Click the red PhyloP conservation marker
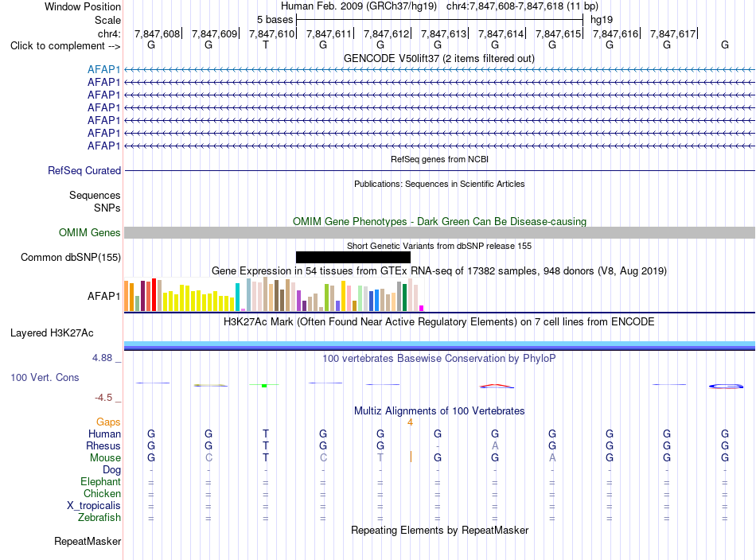This screenshot has height=560, width=756. pos(497,386)
